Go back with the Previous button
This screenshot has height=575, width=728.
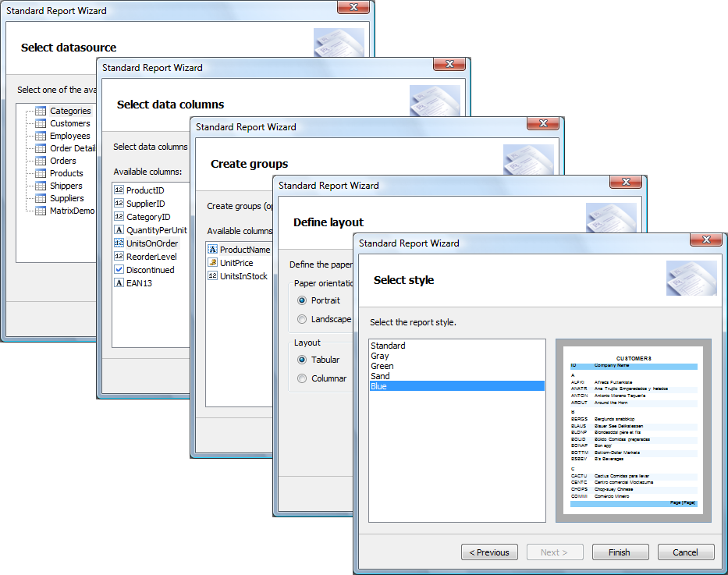[489, 552]
